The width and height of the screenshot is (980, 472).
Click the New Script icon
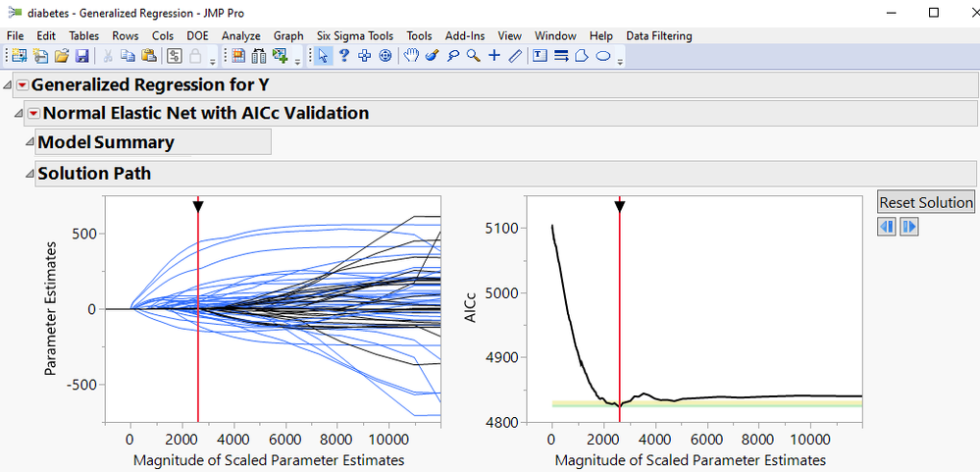(x=40, y=56)
